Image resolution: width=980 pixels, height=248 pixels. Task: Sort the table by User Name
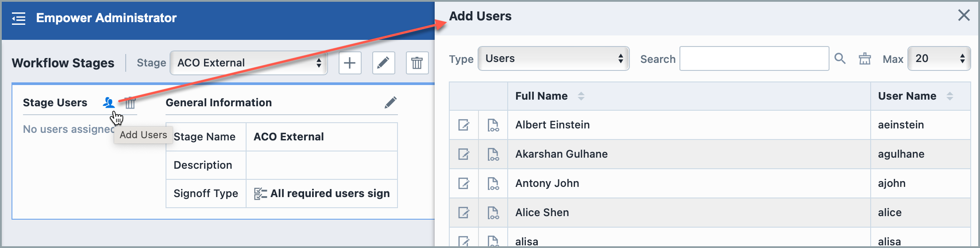point(949,96)
